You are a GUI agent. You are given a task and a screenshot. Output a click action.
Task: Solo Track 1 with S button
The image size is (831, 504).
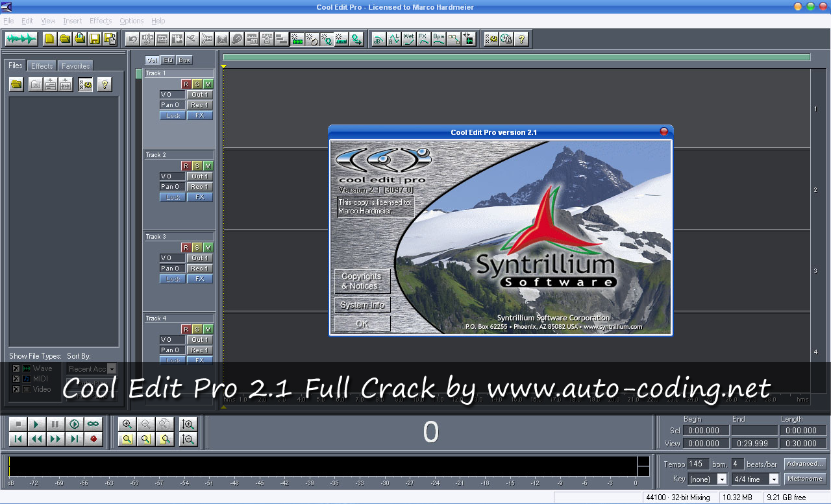point(197,84)
